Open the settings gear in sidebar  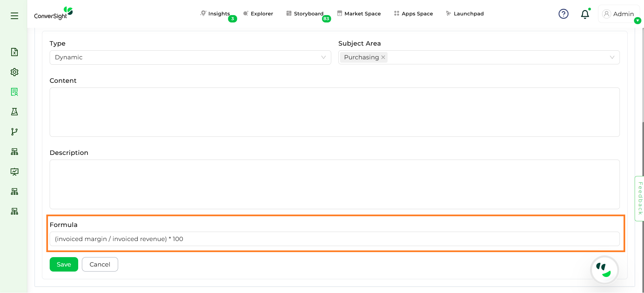(14, 72)
